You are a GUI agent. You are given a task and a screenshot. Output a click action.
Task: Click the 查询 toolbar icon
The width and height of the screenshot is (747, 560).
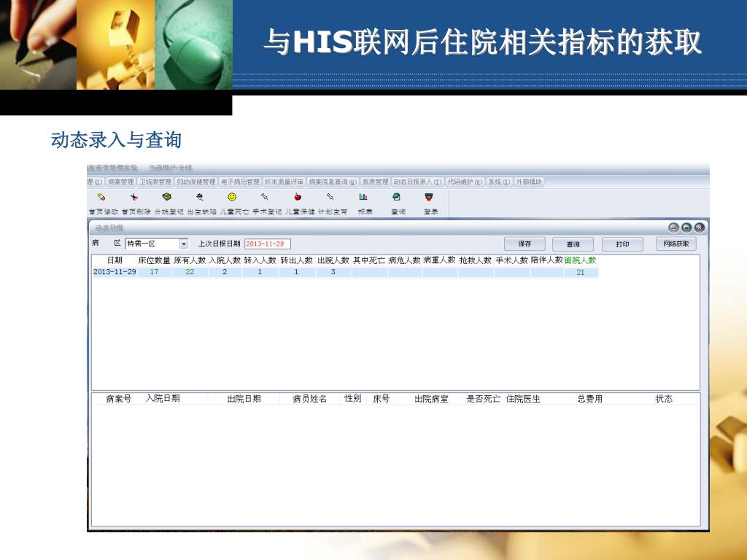(x=397, y=198)
